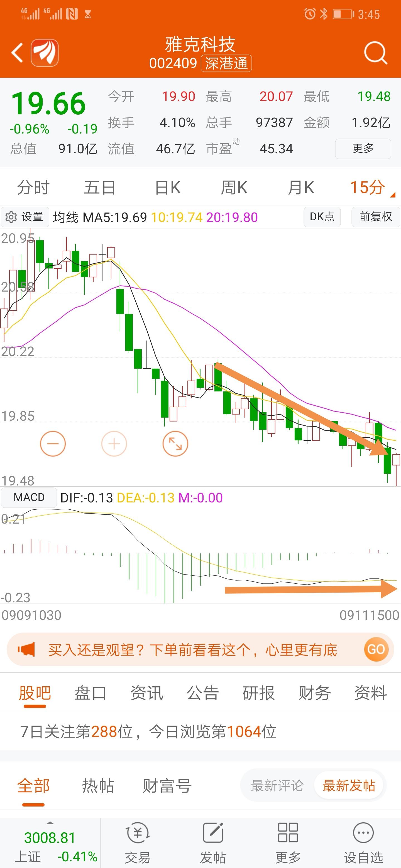Viewport: 401px width, 868px height.
Task: Open the 发帖 post icon
Action: [x=213, y=832]
